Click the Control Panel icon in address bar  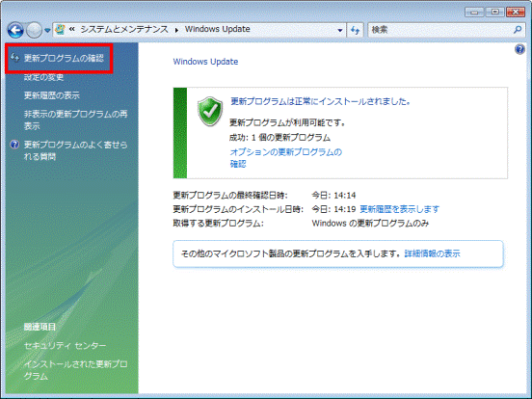[x=60, y=30]
